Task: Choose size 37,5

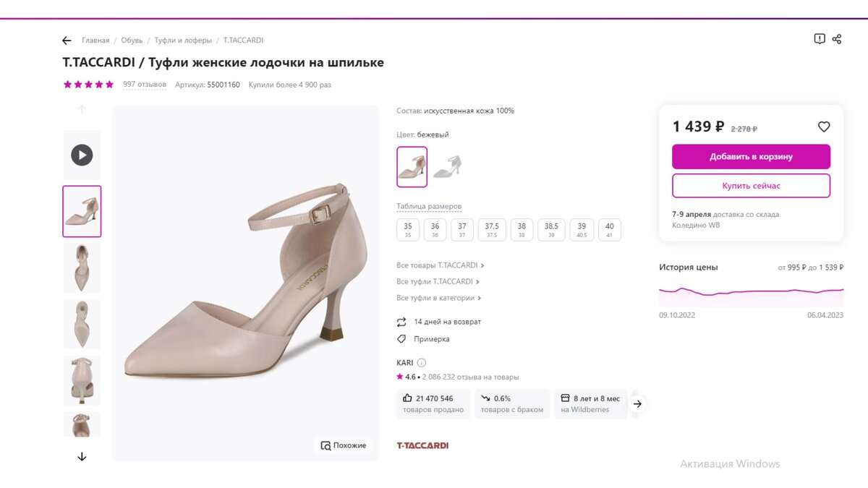Action: point(492,230)
